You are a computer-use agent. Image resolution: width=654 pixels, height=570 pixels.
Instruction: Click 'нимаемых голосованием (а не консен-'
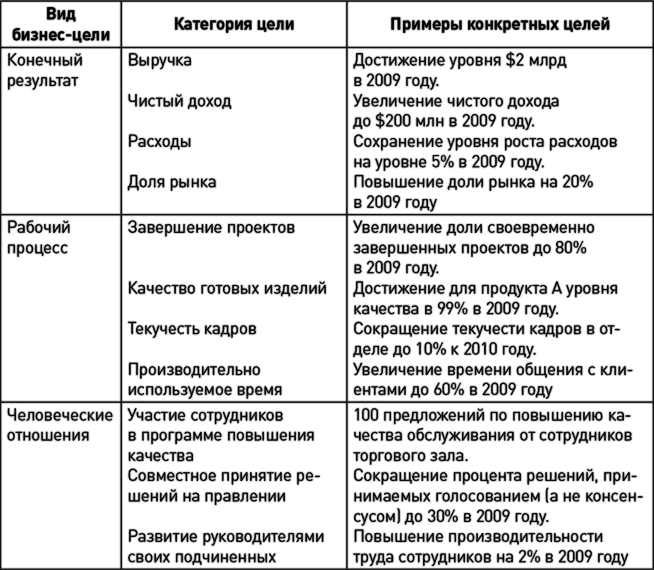(496, 496)
